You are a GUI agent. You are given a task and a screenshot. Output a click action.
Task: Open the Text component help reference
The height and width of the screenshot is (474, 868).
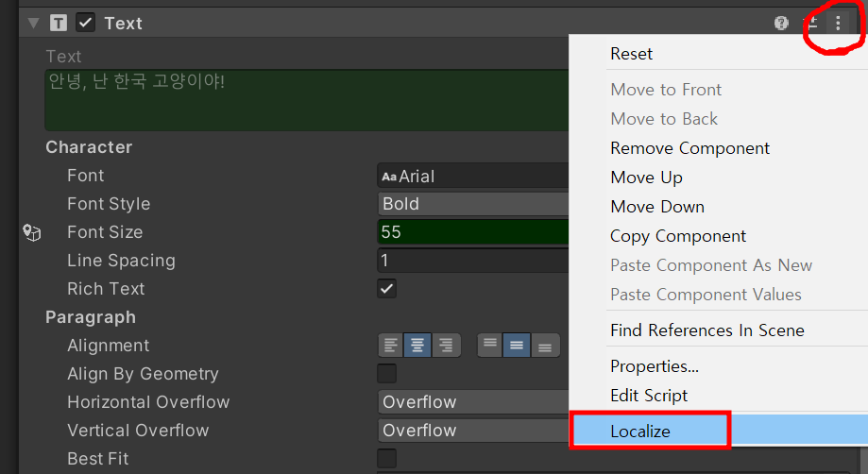coord(781,23)
